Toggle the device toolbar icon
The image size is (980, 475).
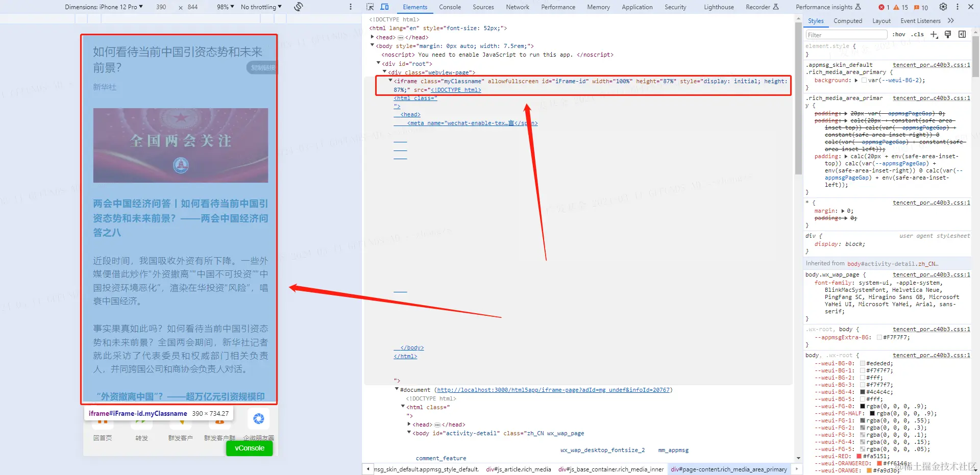[385, 7]
